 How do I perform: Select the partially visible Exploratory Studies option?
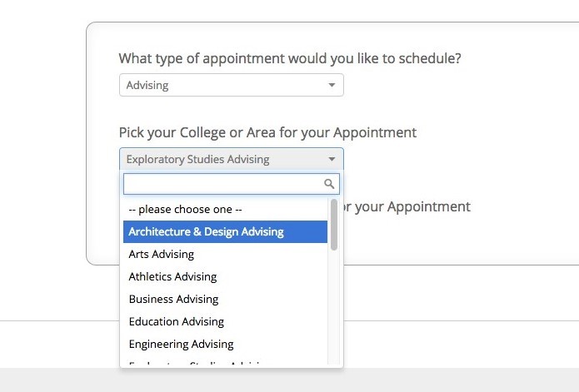pos(196,364)
